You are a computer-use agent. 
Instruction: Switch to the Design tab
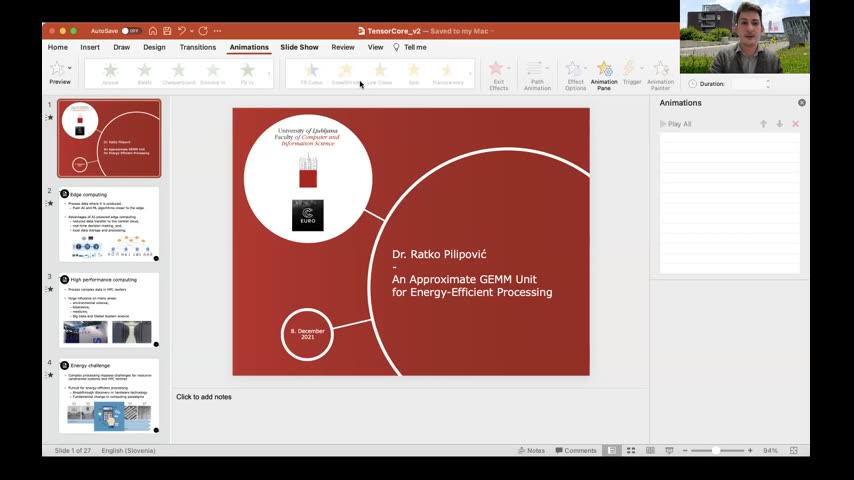coord(154,47)
